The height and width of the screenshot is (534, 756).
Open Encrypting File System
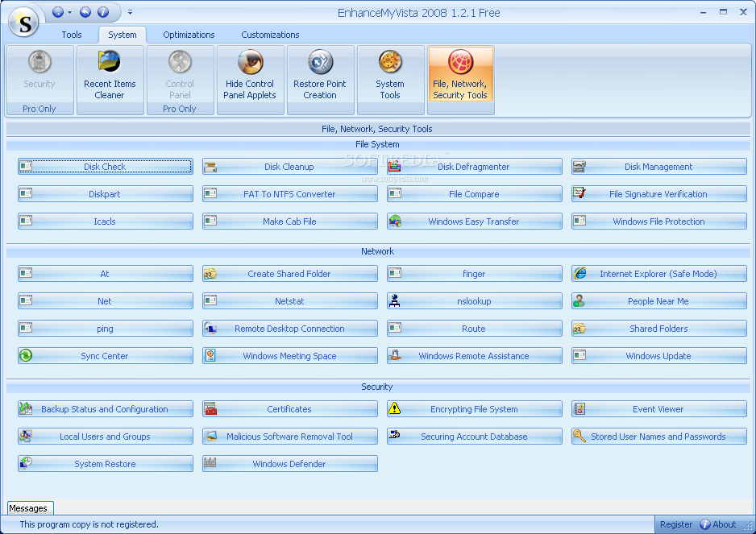click(x=475, y=408)
